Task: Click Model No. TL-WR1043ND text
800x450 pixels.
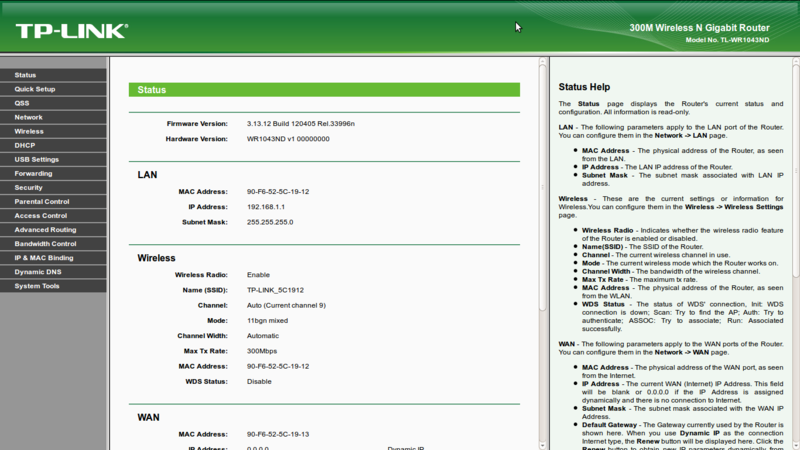Action: click(x=727, y=40)
